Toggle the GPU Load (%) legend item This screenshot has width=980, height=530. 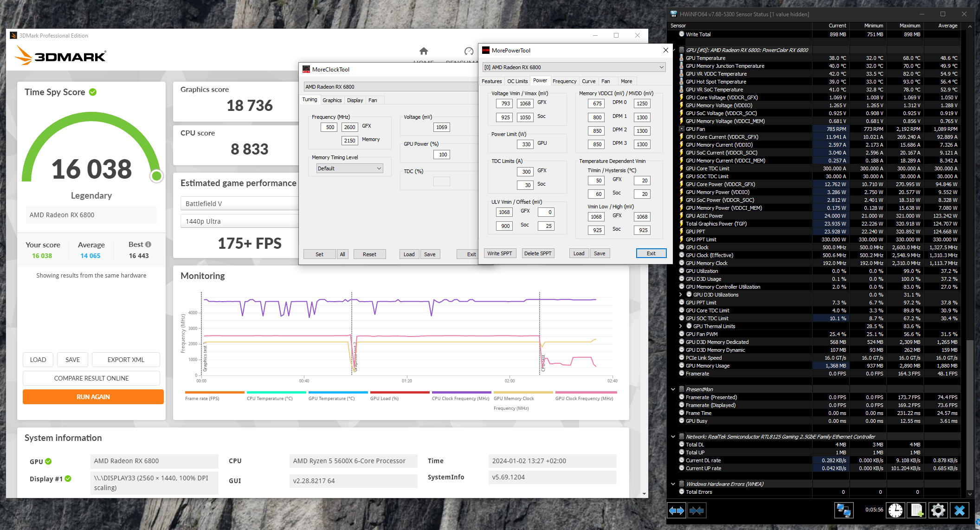click(x=384, y=398)
